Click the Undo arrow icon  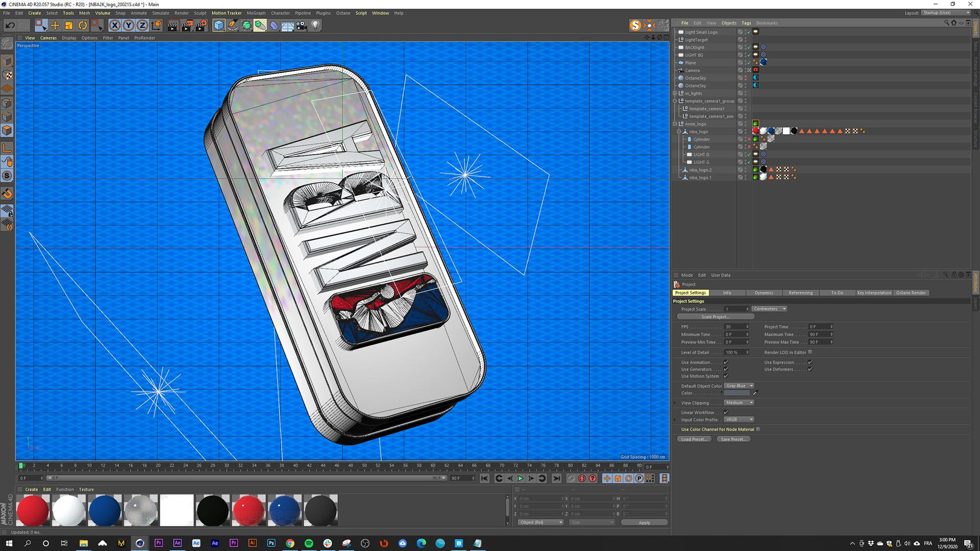(10, 25)
